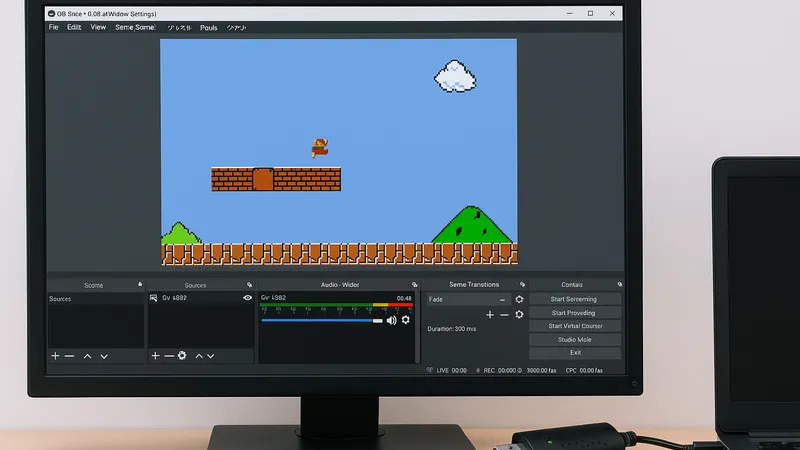The height and width of the screenshot is (450, 800).
Task: Open the Scene menu in menu bar
Action: point(135,27)
